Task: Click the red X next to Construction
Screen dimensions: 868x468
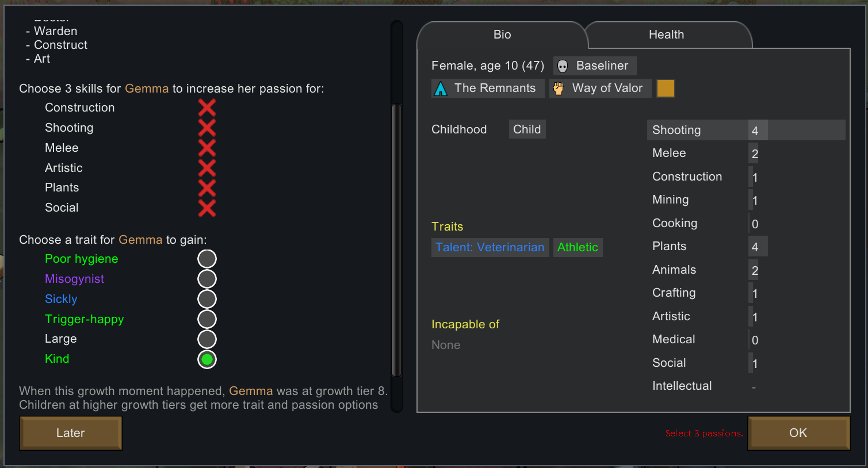Action: pyautogui.click(x=207, y=108)
